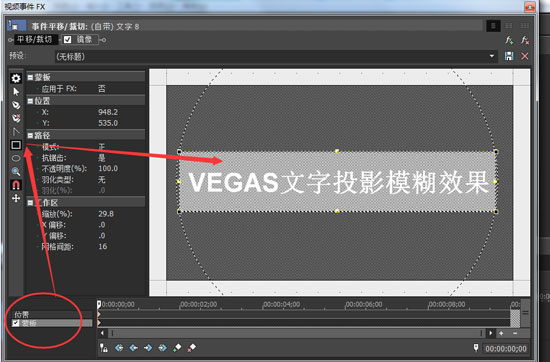Open the 预设 preset dropdown
The image size is (550, 362).
491,56
